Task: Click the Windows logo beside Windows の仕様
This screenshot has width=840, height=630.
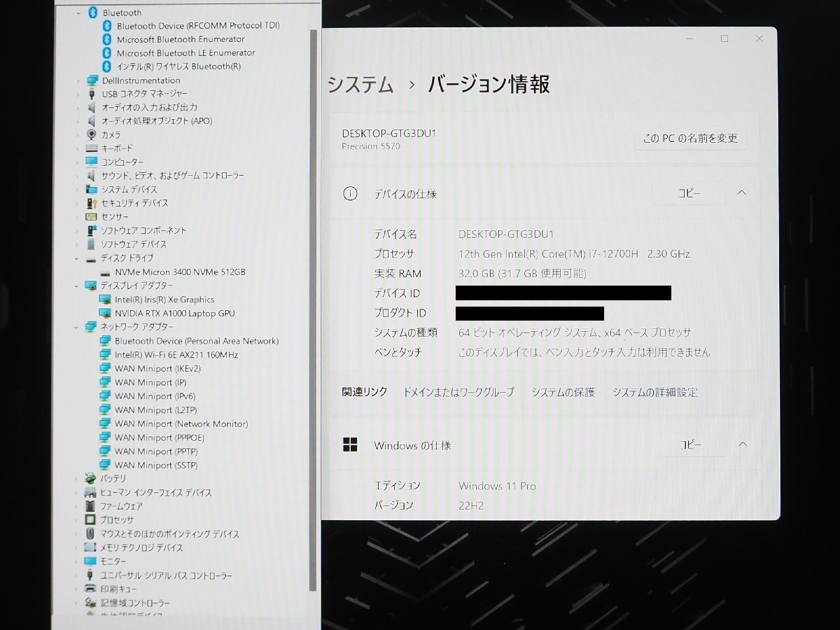Action: 350,444
